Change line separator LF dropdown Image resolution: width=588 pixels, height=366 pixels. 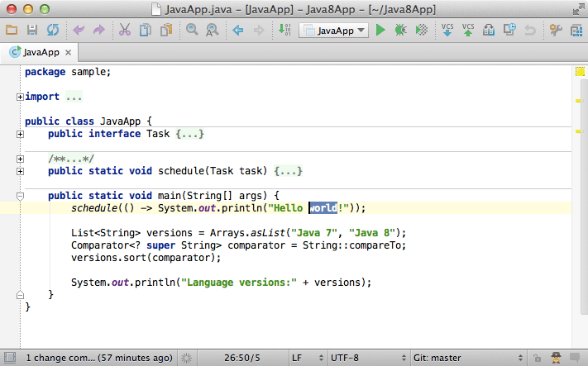tap(308, 358)
